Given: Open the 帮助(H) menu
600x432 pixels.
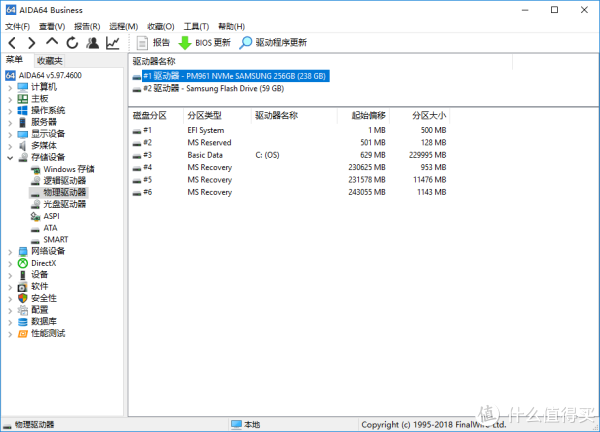Looking at the screenshot, I should click(232, 26).
